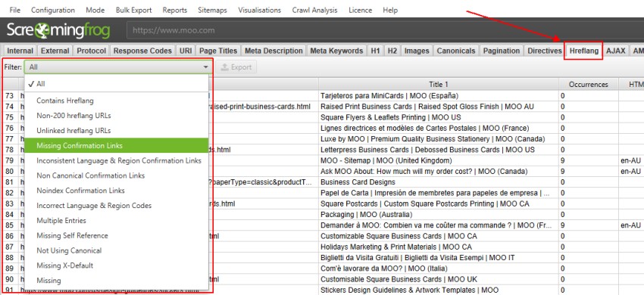
Task: Sort by the Occurrences column header
Action: point(588,84)
